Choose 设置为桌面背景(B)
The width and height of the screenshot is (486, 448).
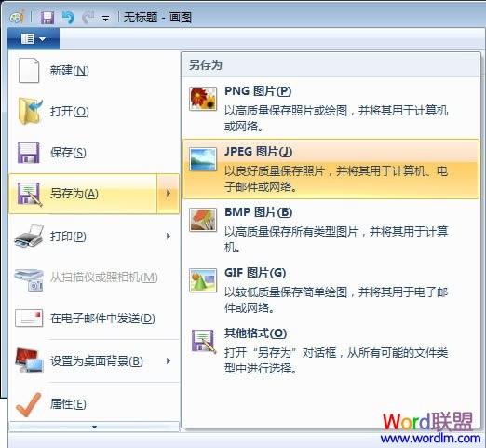coord(94,361)
